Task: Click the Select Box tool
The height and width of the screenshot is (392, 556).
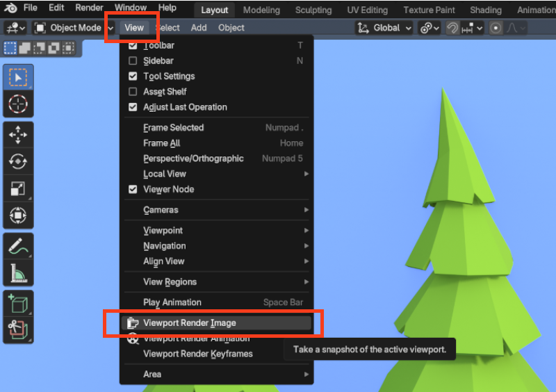Action: click(x=18, y=78)
